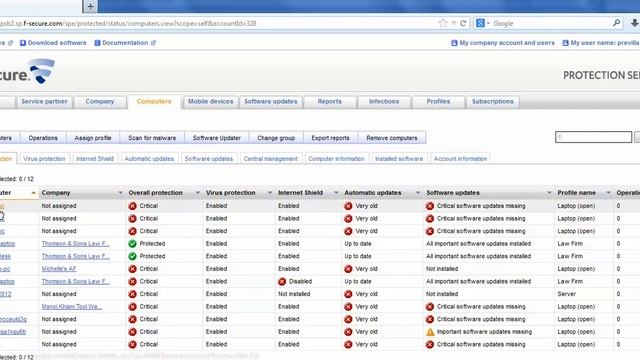Open the Software Updater action
Viewport: 640px width, 360px height.
coord(216,138)
